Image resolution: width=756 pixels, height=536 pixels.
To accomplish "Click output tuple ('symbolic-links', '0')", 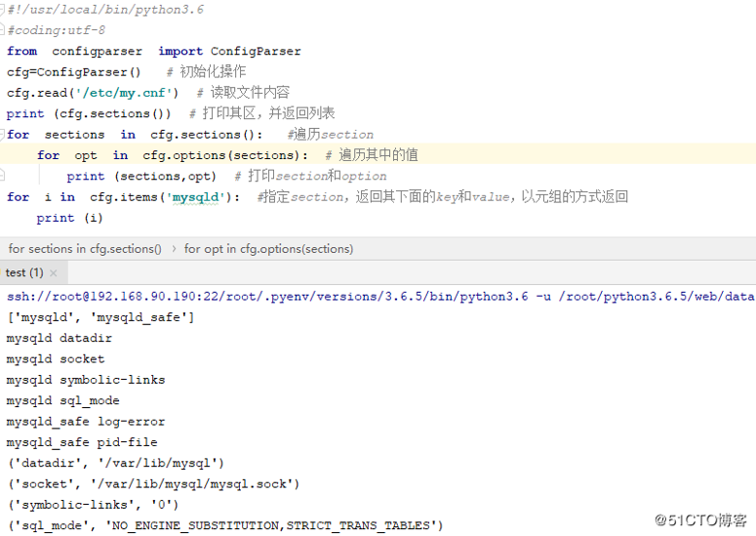I will tap(93, 505).
